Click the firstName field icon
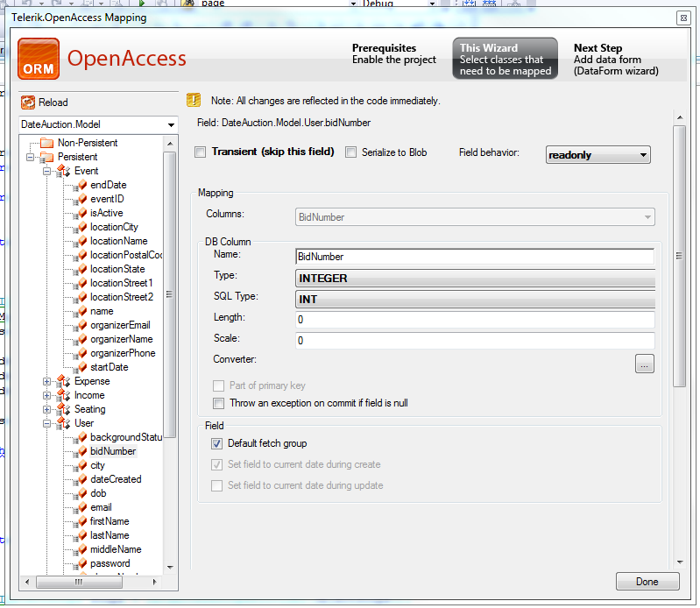This screenshot has width=700, height=608. point(81,521)
